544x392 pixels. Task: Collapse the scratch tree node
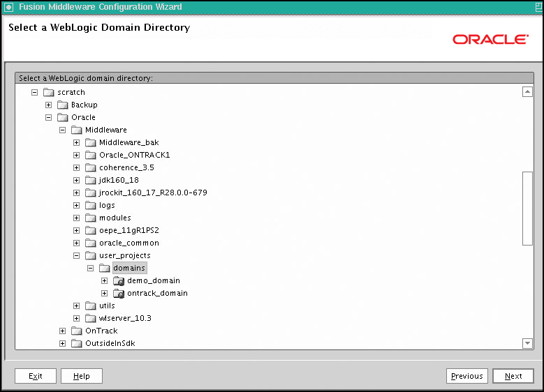click(34, 92)
